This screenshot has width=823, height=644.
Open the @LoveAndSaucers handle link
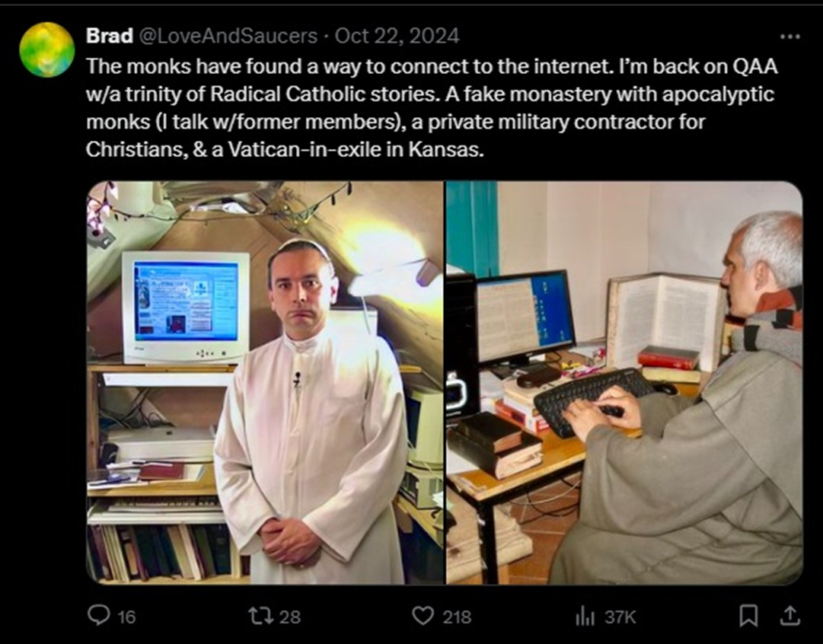[228, 36]
